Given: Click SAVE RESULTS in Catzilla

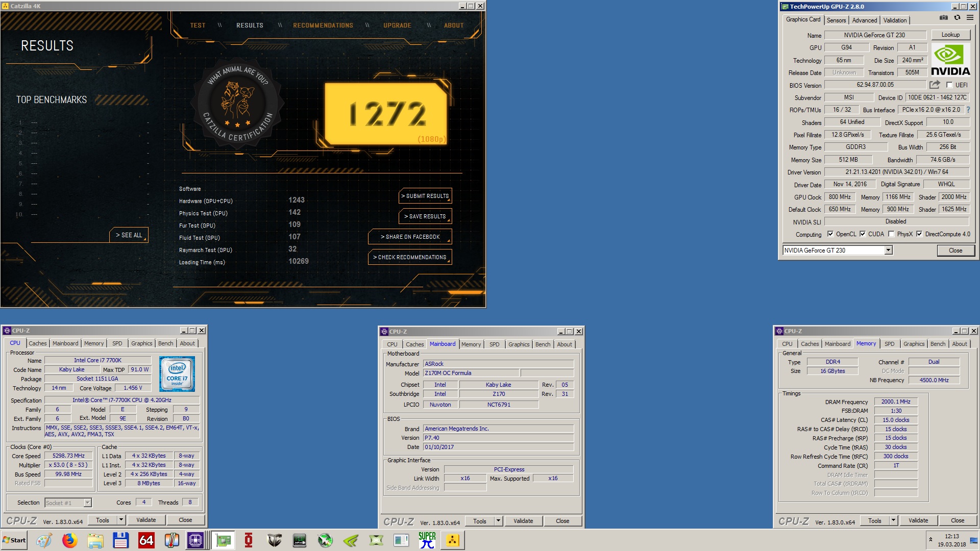Looking at the screenshot, I should [425, 216].
